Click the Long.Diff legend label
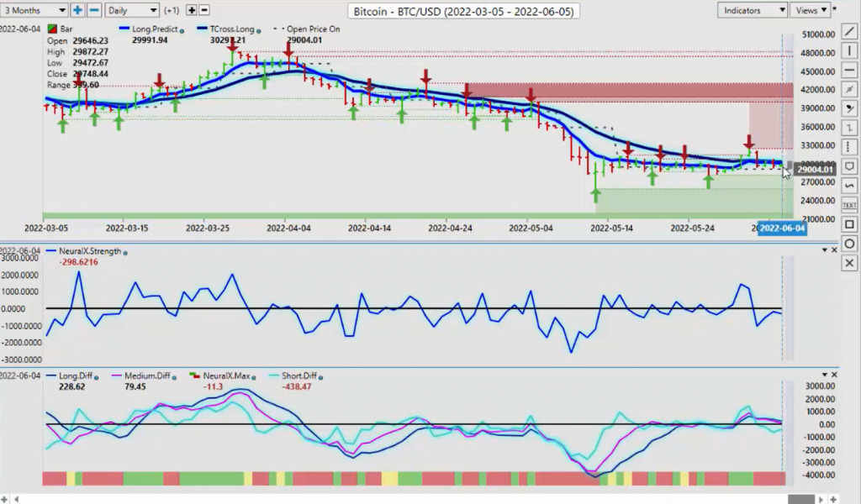The image size is (861, 504). (x=76, y=375)
